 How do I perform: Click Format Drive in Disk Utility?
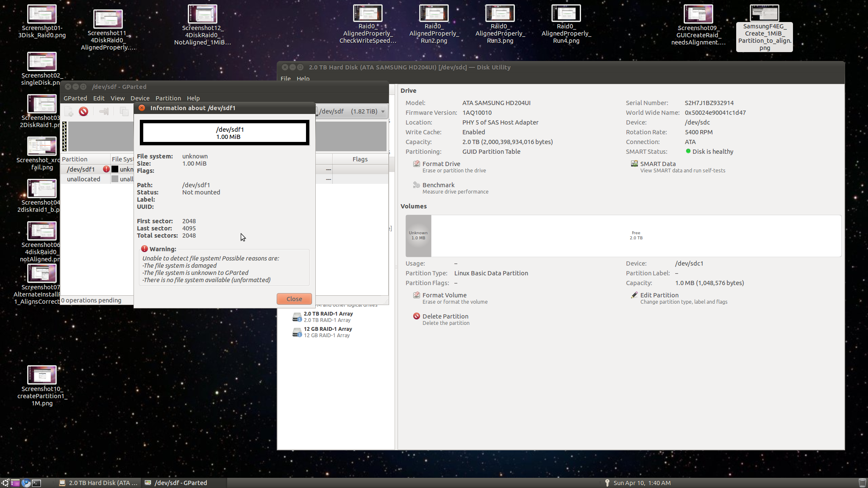449,167
